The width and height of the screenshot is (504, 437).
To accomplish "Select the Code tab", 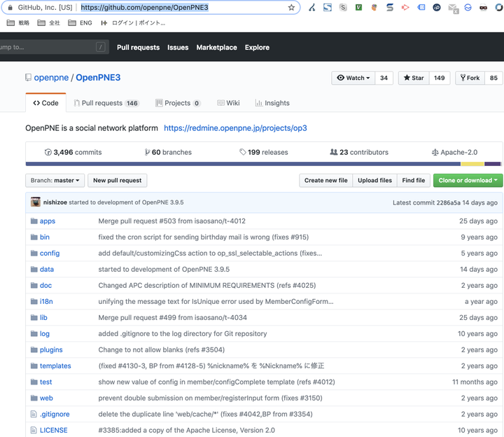I will [x=45, y=103].
